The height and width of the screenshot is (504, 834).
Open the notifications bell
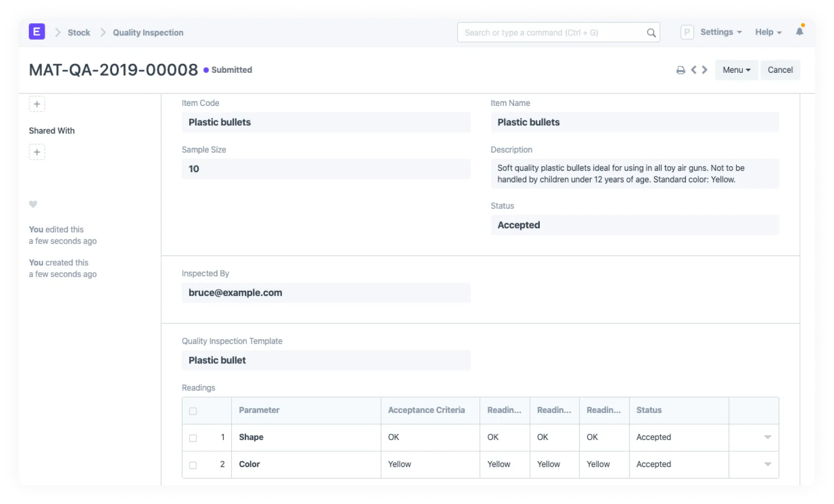[x=799, y=32]
